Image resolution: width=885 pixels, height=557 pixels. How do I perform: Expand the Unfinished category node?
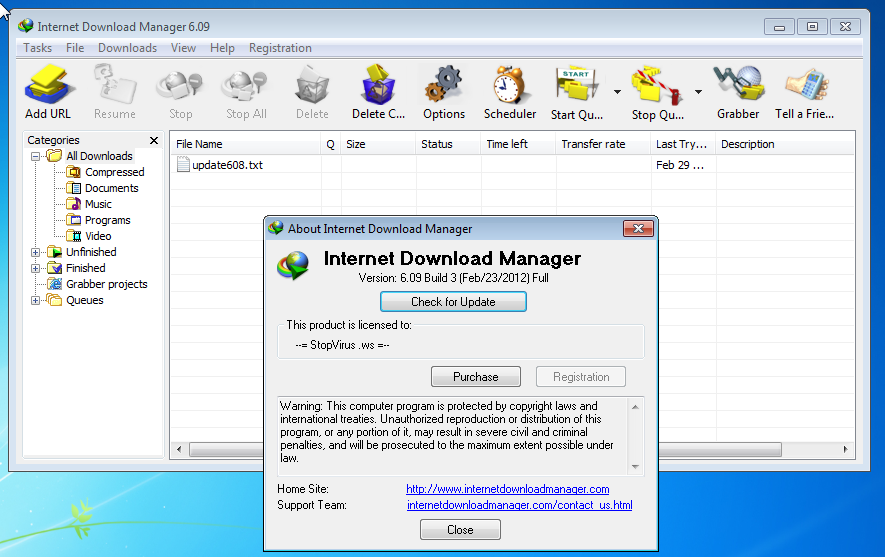(x=36, y=252)
